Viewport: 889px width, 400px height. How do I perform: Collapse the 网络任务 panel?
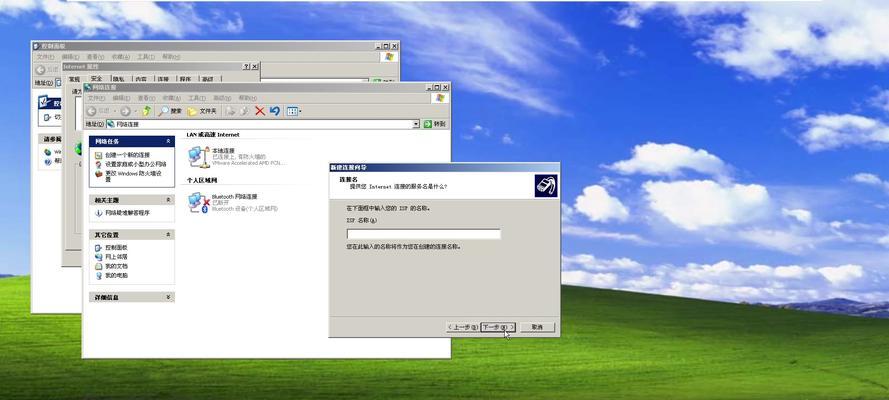[x=168, y=141]
